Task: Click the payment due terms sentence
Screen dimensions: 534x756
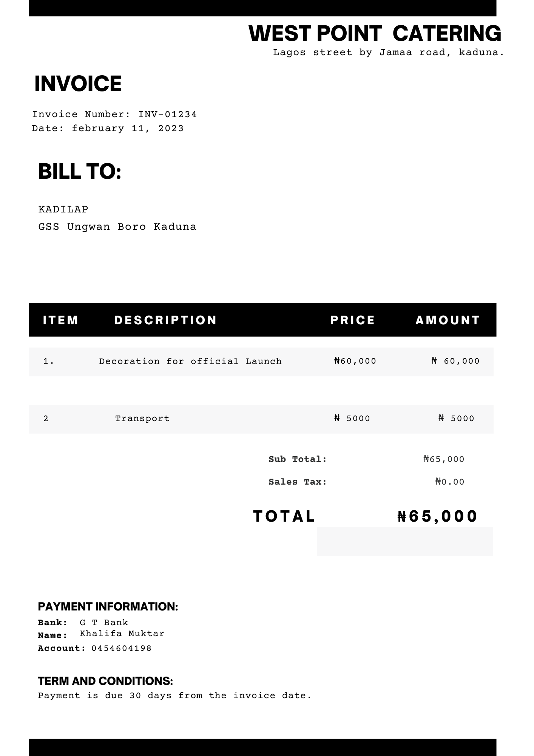Action: tap(175, 696)
